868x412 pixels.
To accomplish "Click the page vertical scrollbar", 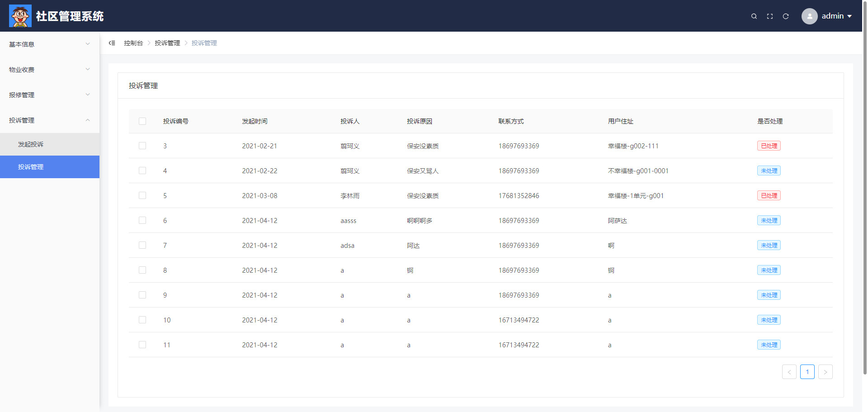I will [x=865, y=188].
